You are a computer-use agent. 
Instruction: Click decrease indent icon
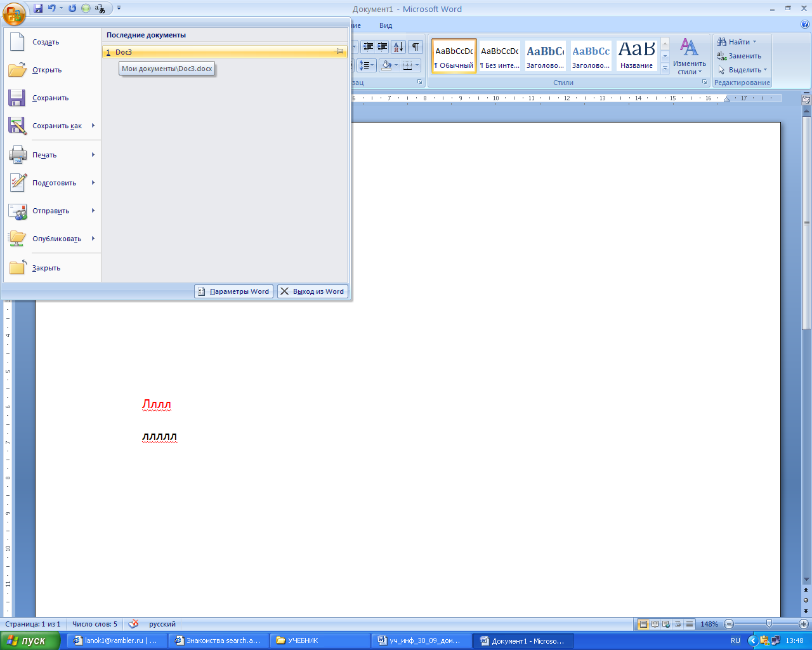[368, 47]
